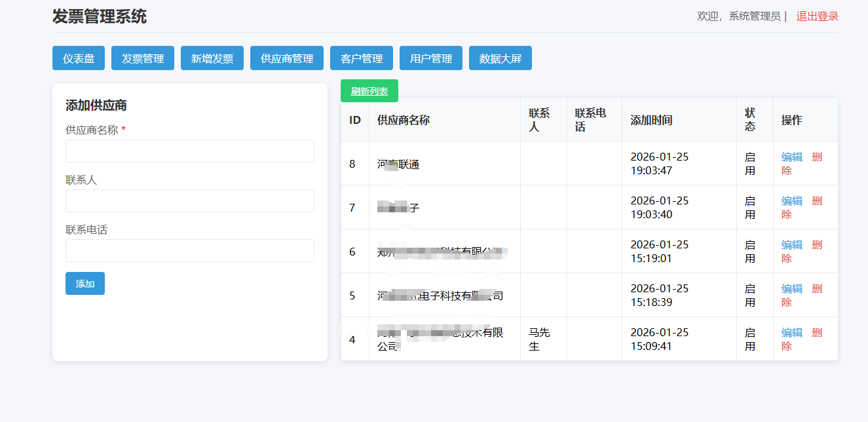Edit 马先生's supplier row
Image resolution: width=868 pixels, height=422 pixels.
point(792,333)
